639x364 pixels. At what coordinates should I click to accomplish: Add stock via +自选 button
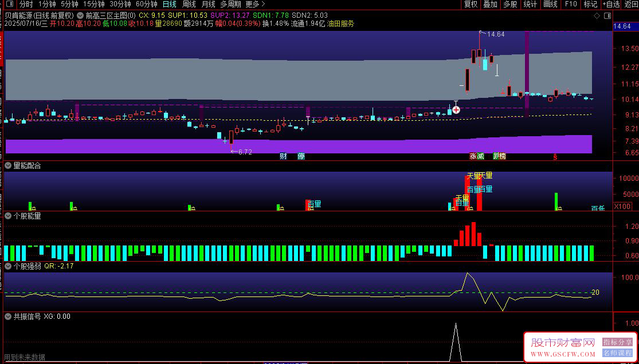tap(610, 5)
